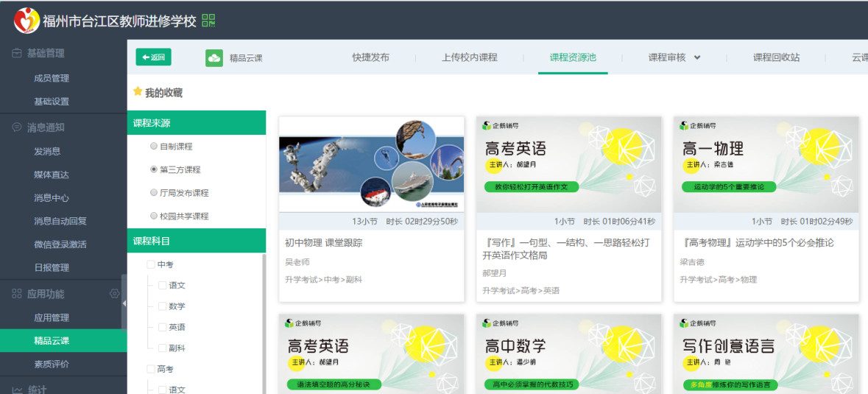Open the 『高考物理』运动学 course title link
This screenshot has width=868, height=394.
coord(757,243)
